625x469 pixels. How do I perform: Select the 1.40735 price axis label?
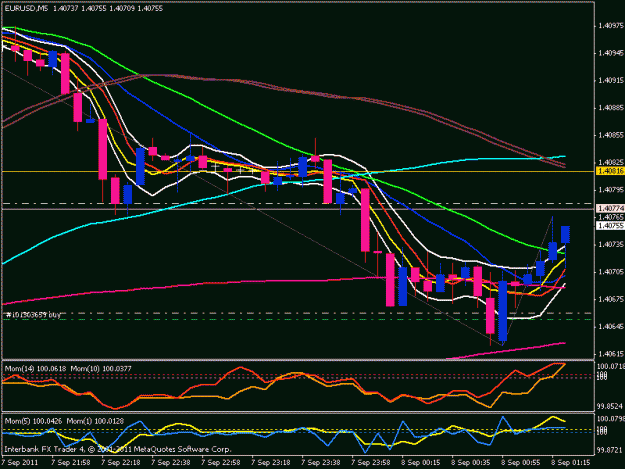pos(611,245)
